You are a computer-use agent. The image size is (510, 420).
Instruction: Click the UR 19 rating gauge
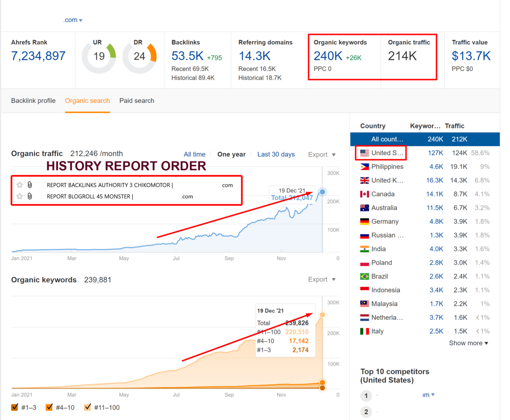[x=99, y=57]
